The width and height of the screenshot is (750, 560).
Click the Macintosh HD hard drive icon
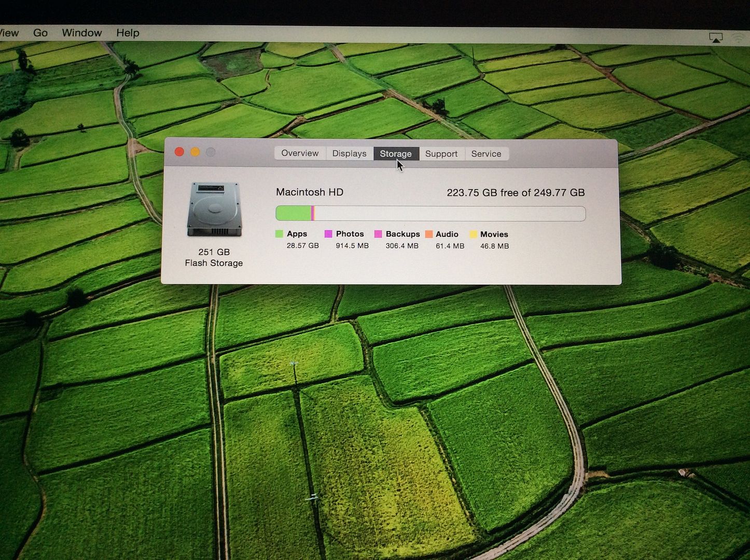click(214, 209)
